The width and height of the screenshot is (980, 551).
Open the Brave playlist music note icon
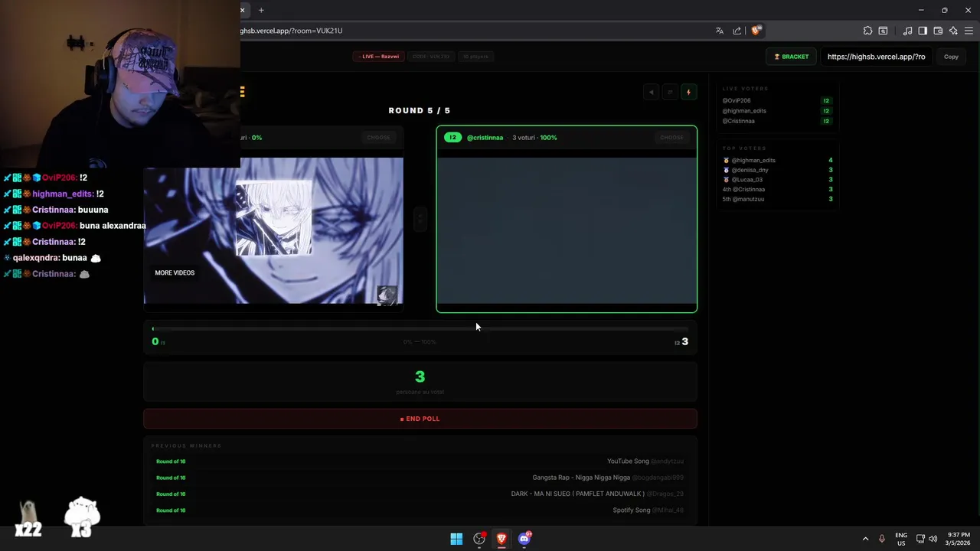tap(907, 31)
